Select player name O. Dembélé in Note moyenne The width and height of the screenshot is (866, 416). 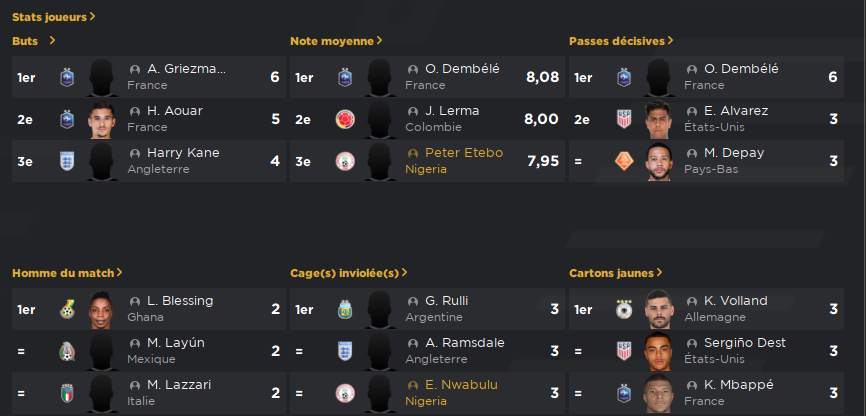tap(462, 69)
